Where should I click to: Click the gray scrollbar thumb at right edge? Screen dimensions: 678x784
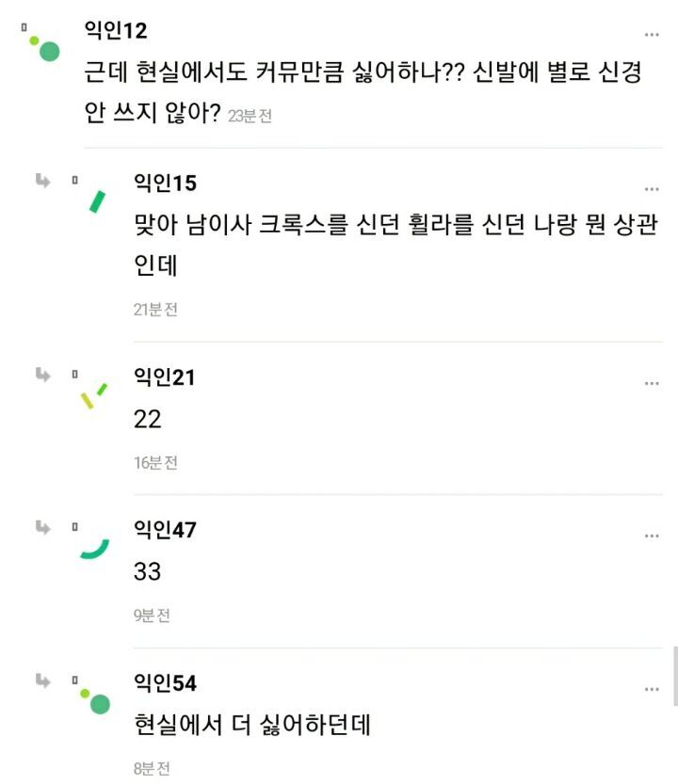674,675
